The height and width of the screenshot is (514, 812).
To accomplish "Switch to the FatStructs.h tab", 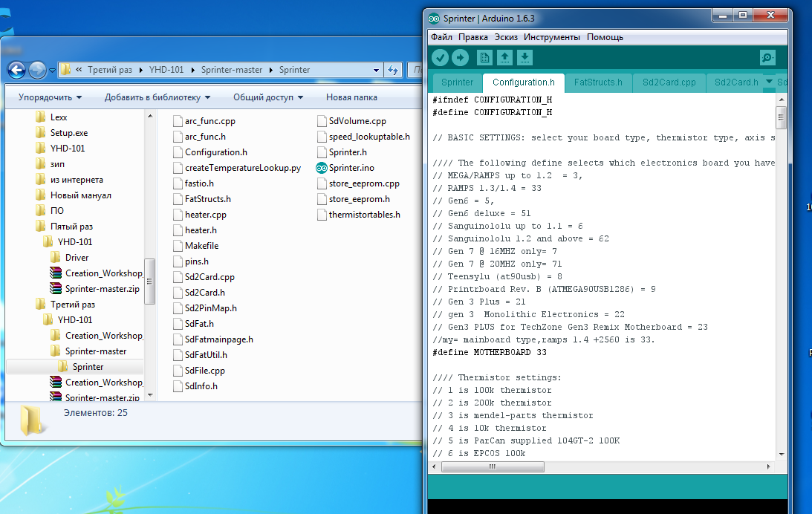I will click(x=598, y=82).
